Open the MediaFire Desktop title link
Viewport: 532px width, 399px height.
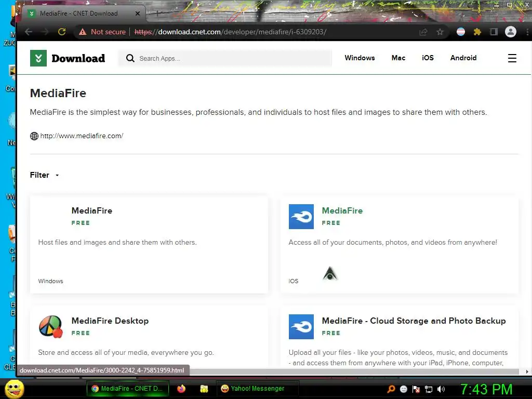point(110,321)
